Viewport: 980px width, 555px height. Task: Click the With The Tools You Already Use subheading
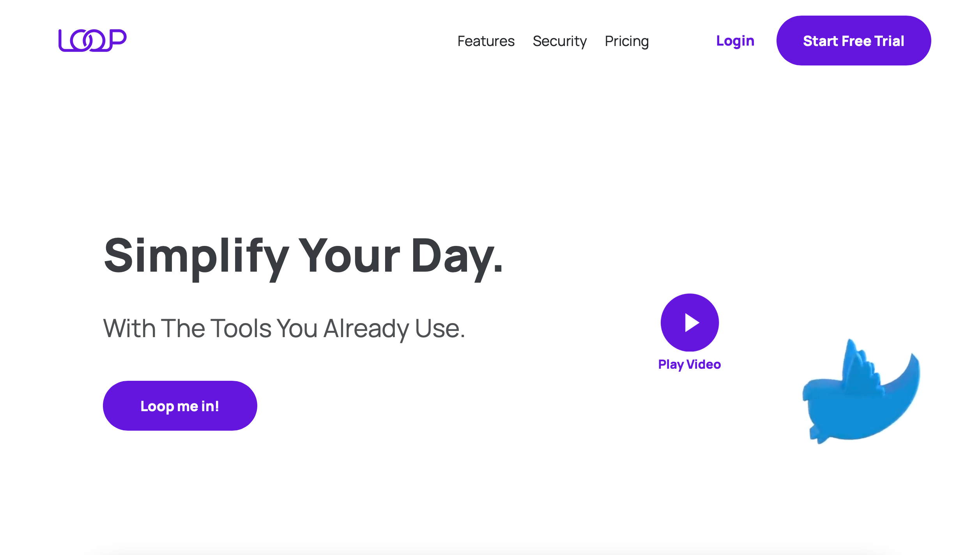coord(284,329)
